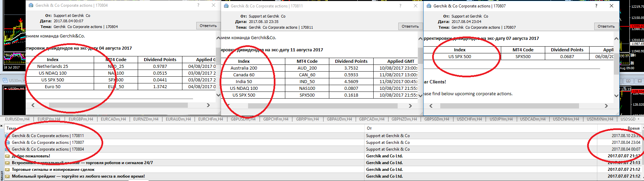Image resolution: width=644 pixels, height=181 pixels.
Task: Close the Terminal panel with the small x
Action: click(1, 126)
